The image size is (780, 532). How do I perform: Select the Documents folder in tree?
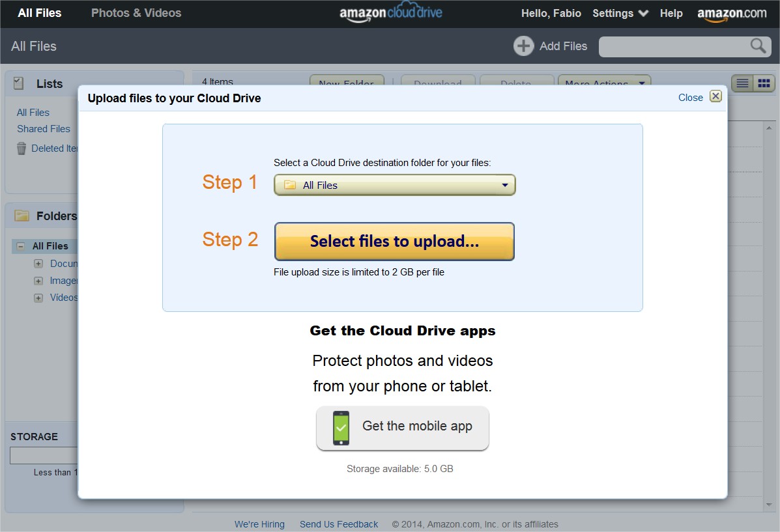point(64,264)
